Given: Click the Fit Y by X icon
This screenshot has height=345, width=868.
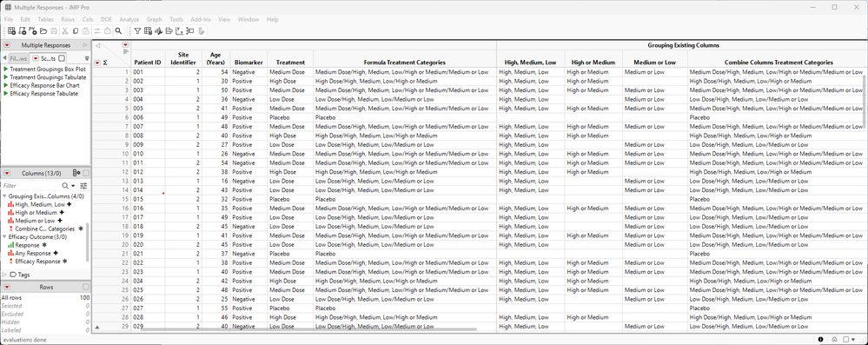Looking at the screenshot, I should [179, 31].
